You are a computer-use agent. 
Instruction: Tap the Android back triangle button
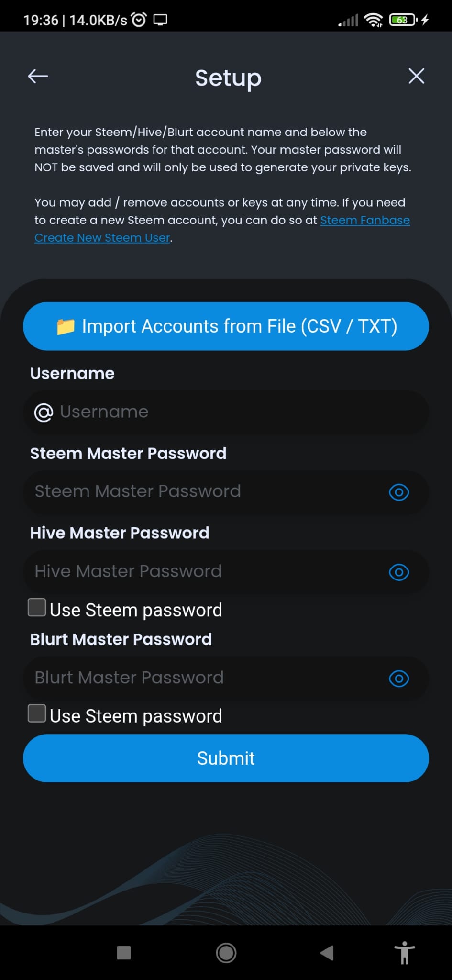pos(327,953)
